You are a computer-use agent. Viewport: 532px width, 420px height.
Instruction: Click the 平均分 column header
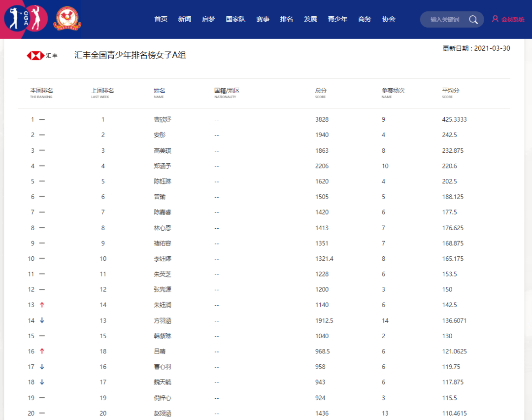pos(451,91)
